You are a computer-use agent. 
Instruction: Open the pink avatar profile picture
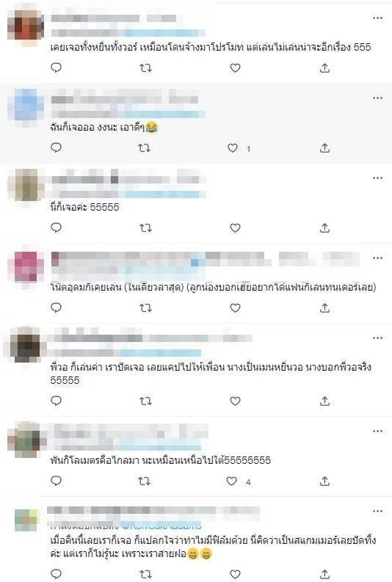click(x=26, y=266)
